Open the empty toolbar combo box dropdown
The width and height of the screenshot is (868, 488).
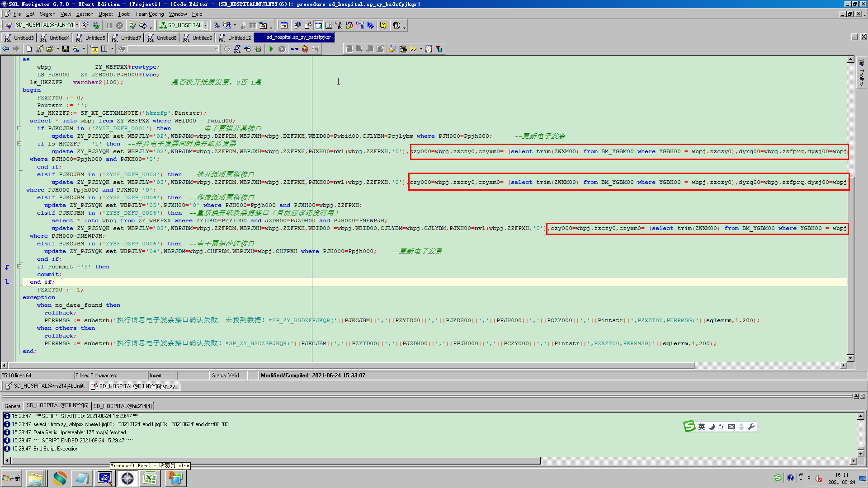[x=215, y=49]
